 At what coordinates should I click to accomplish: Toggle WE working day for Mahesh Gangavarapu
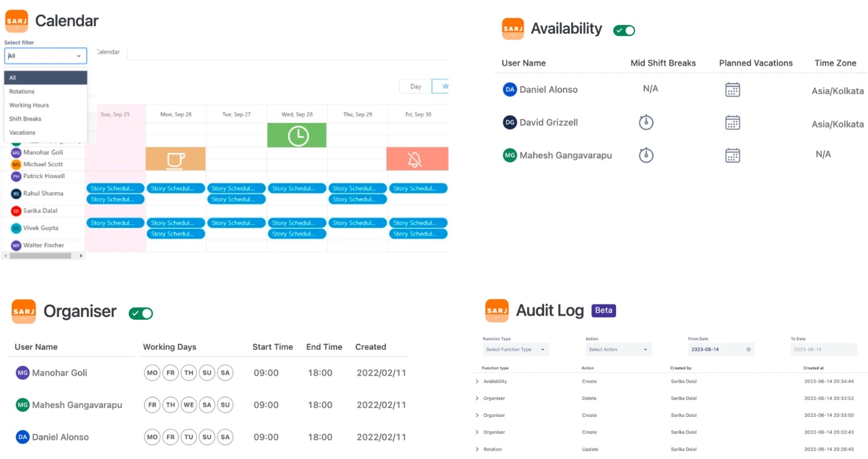(x=189, y=405)
